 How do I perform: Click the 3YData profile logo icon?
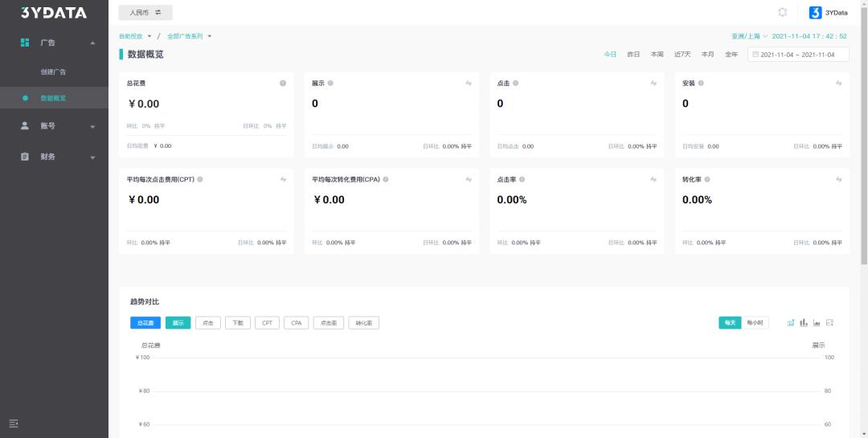coord(815,12)
